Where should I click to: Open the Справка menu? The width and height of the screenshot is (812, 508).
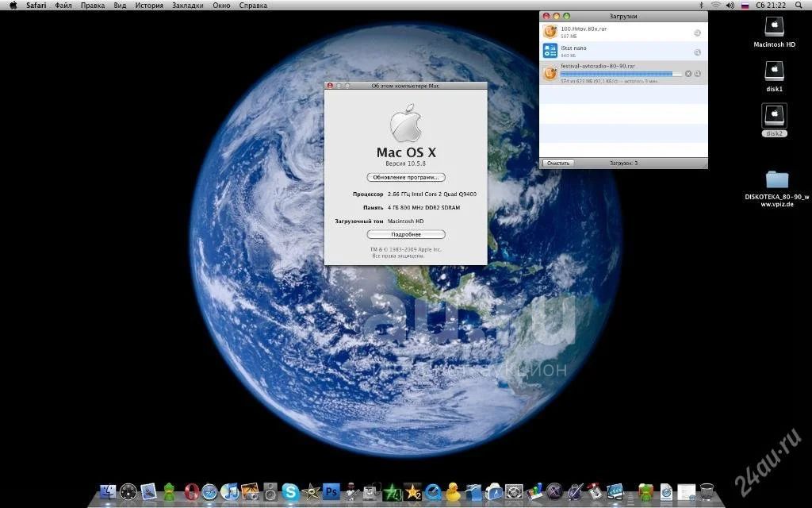(x=253, y=6)
